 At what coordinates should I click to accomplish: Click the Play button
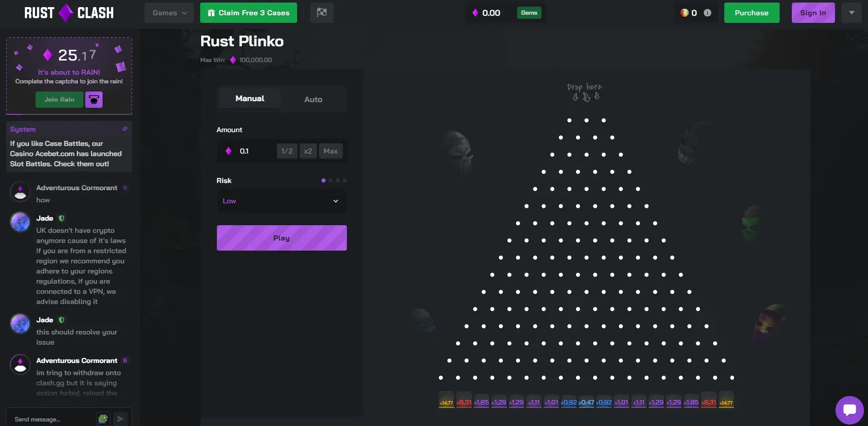282,238
